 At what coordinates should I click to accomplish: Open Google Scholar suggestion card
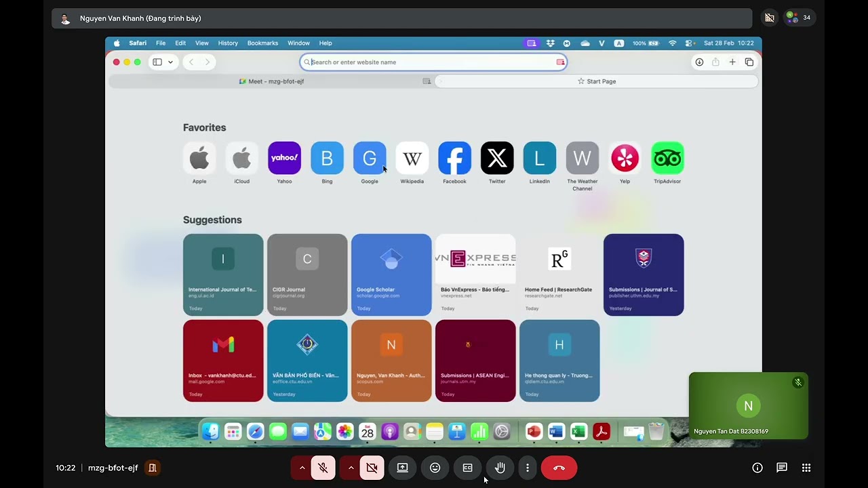coord(391,274)
